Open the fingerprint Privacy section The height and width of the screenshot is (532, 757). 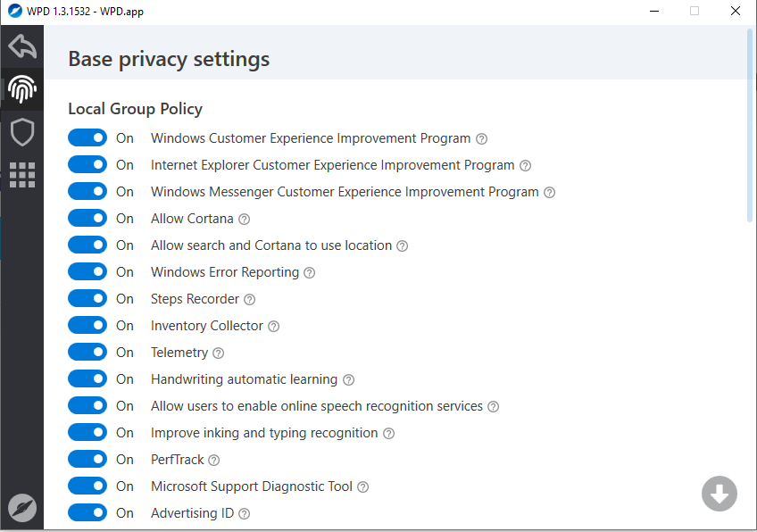(x=22, y=89)
